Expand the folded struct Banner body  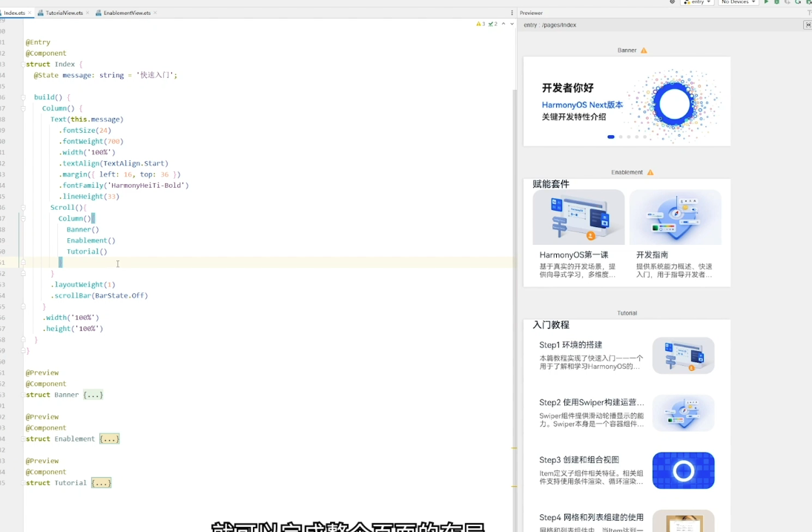coord(93,395)
